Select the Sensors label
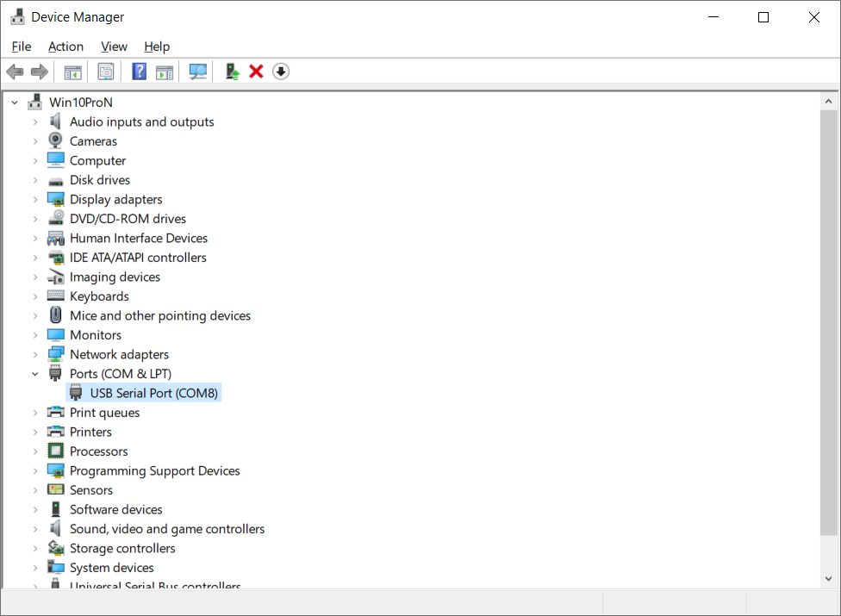This screenshot has height=616, width=841. [x=91, y=490]
